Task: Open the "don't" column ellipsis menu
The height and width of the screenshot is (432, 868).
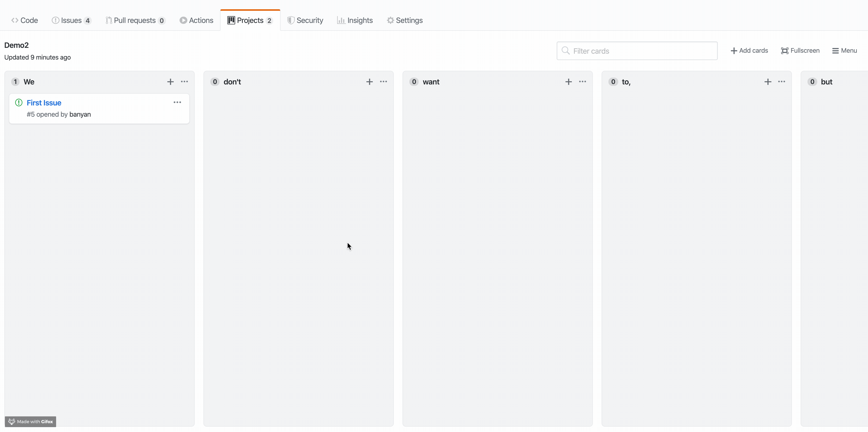Action: tap(384, 82)
